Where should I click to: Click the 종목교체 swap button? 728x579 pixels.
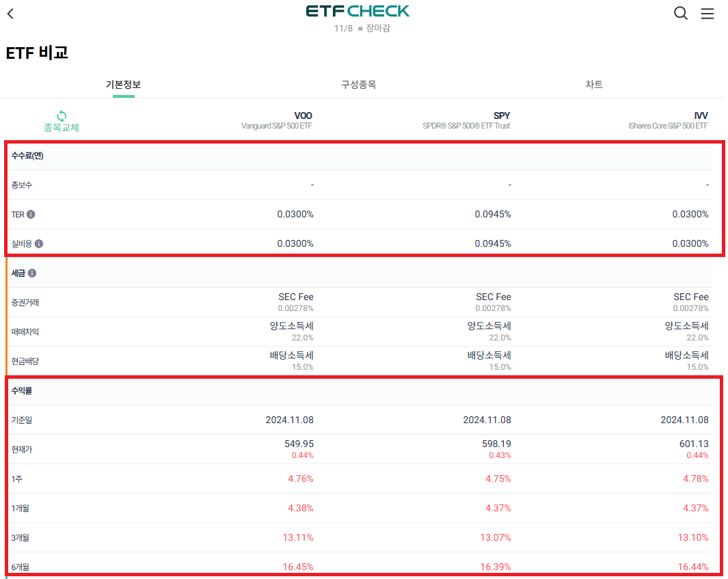point(62,122)
